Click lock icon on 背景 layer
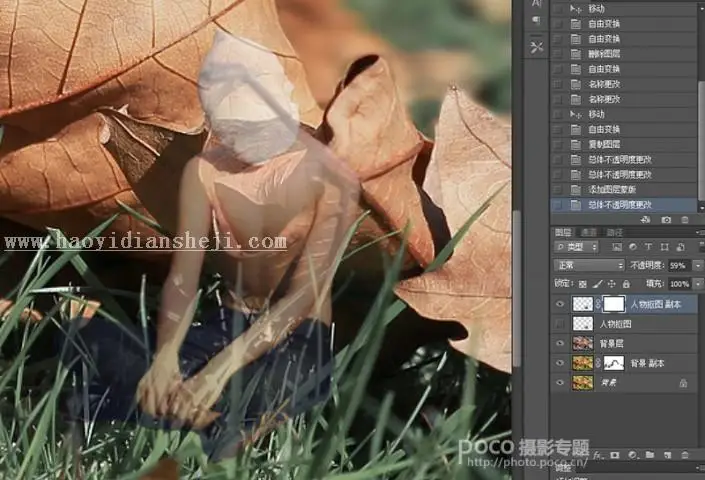 [x=683, y=383]
